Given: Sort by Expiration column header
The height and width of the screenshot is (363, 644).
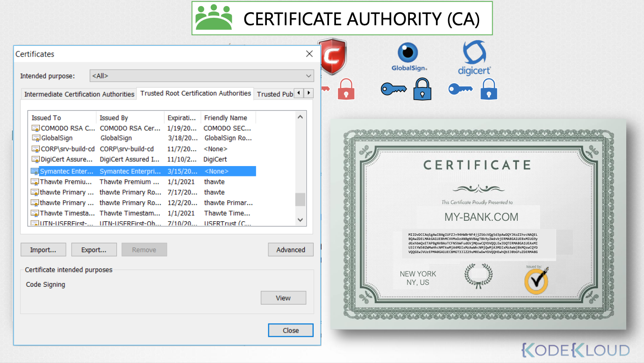Looking at the screenshot, I should click(x=183, y=118).
